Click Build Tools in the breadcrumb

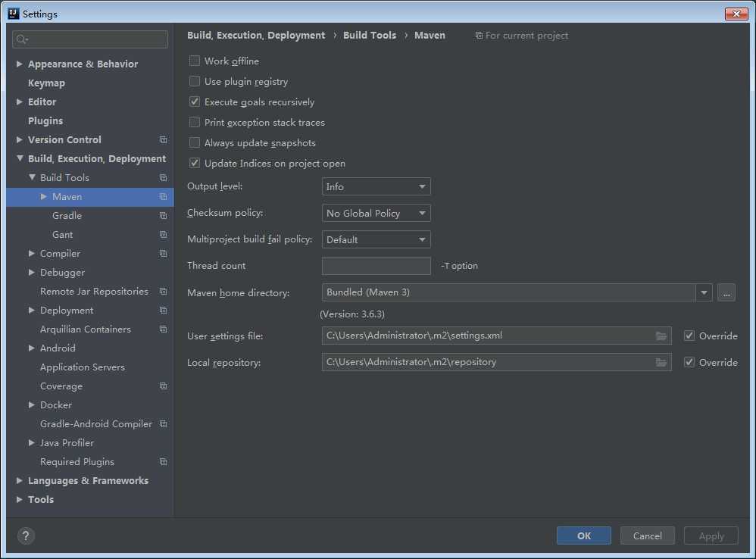(370, 35)
